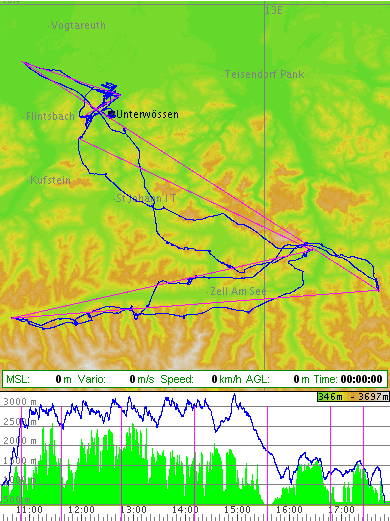The height and width of the screenshot is (521, 390).
Task: Click the Flintsbach place label
Action: 50,116
